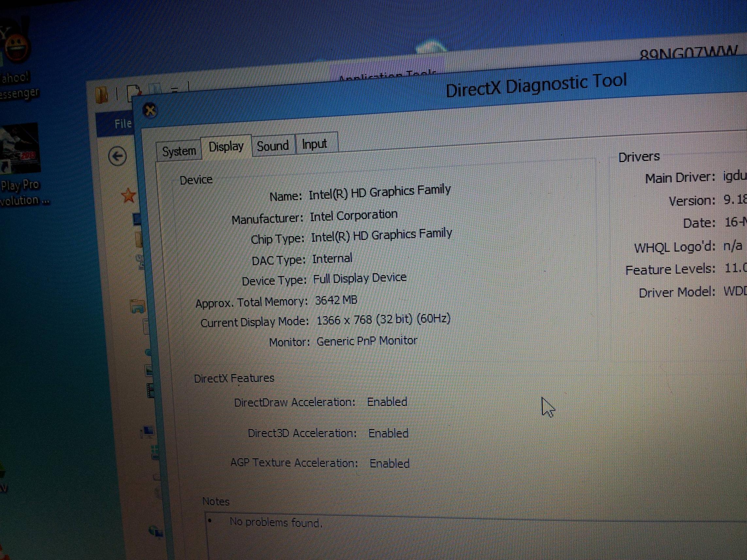Click the Drivers group heading
This screenshot has height=560, width=747.
pos(639,157)
